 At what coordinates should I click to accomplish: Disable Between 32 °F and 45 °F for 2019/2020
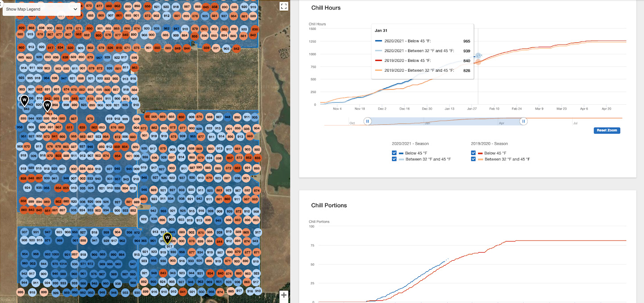click(473, 159)
